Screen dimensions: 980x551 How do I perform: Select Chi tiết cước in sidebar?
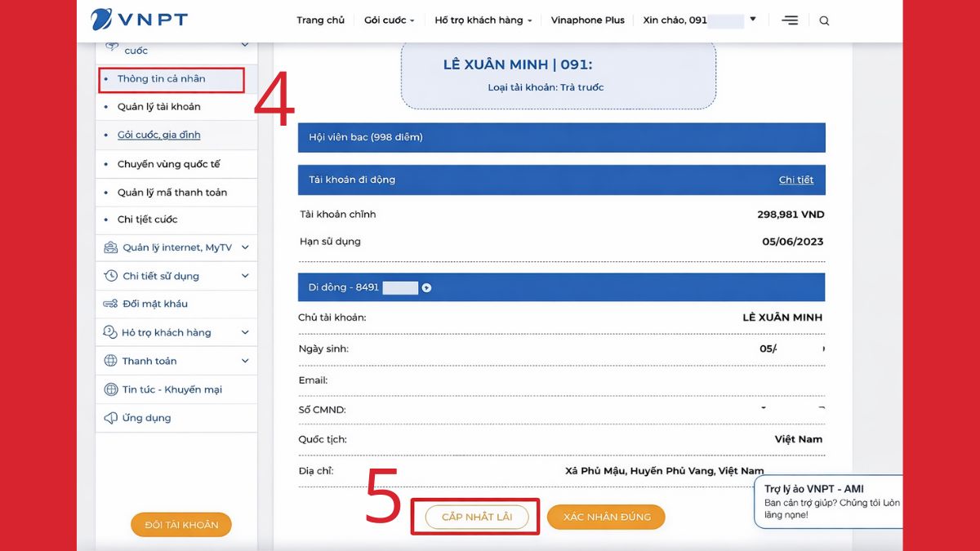[147, 220]
